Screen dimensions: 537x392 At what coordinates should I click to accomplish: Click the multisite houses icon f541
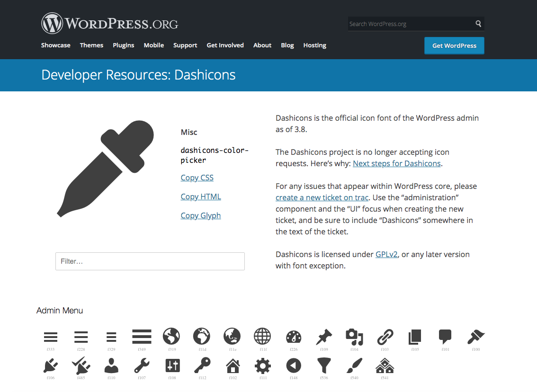pyautogui.click(x=385, y=365)
